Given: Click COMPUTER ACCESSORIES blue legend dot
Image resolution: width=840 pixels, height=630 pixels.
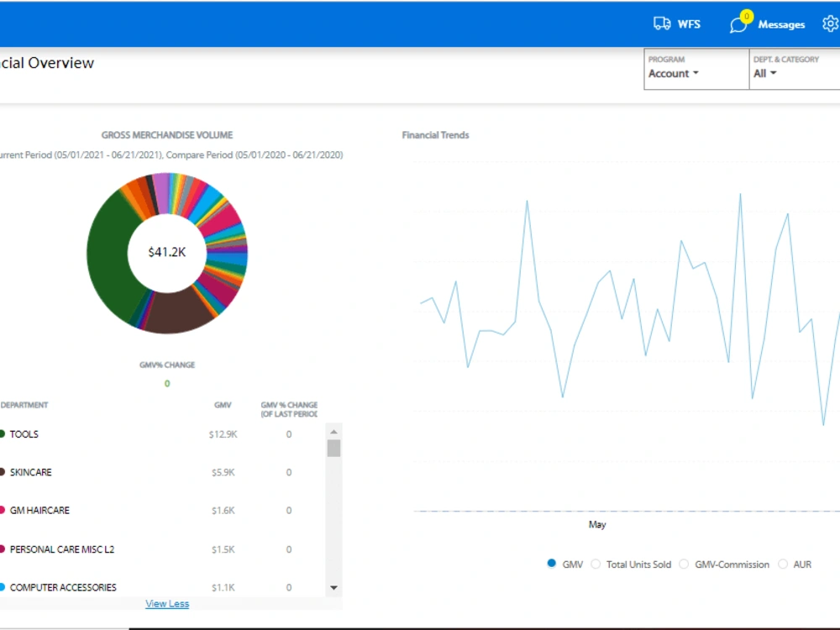Looking at the screenshot, I should click(3, 587).
